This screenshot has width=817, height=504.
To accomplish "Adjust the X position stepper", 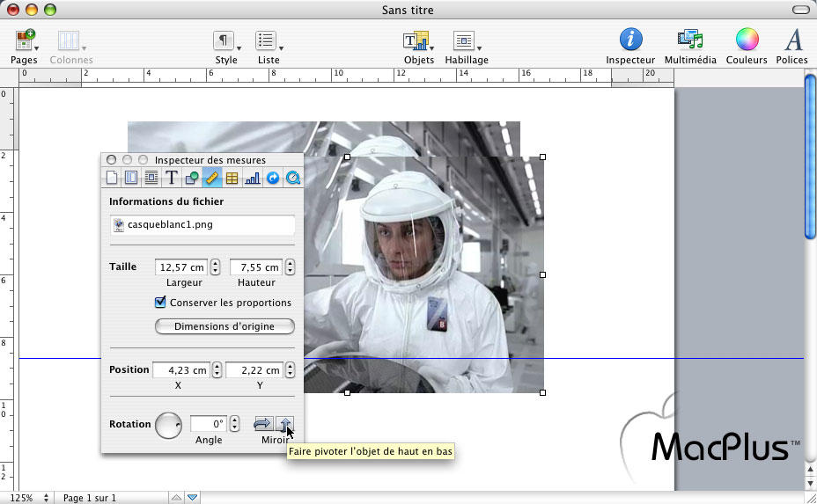I will 217,370.
